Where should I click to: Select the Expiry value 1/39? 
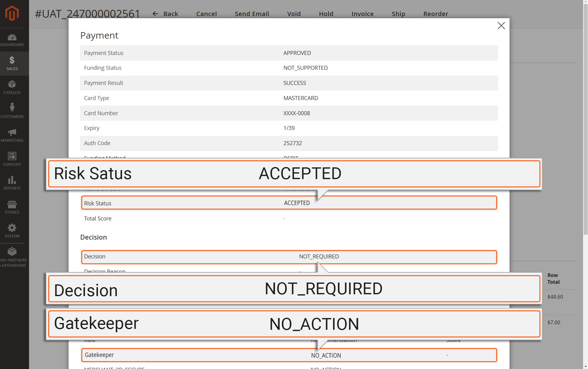pyautogui.click(x=289, y=128)
